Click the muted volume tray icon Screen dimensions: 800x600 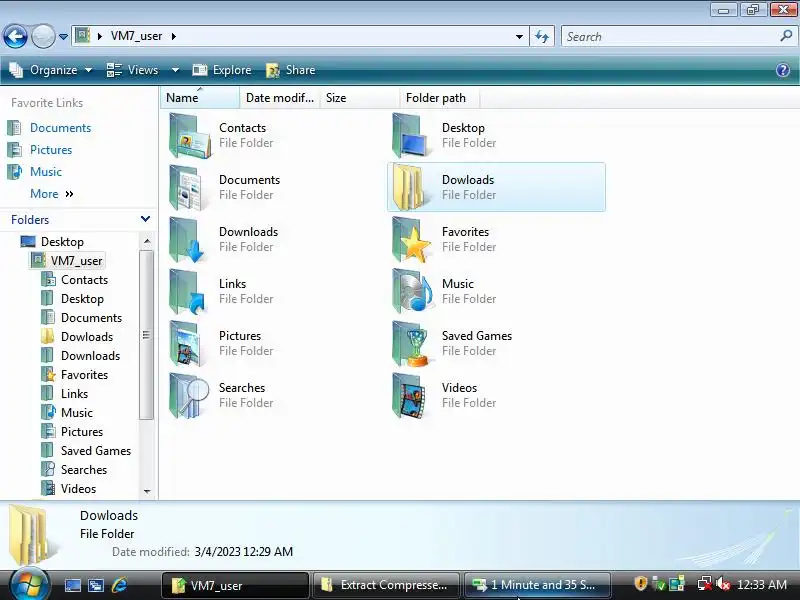pos(723,584)
